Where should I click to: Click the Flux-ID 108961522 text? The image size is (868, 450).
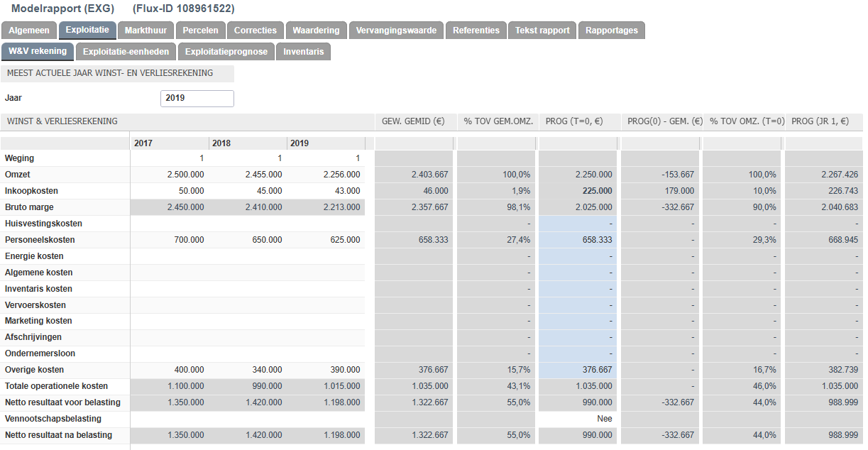pyautogui.click(x=184, y=9)
